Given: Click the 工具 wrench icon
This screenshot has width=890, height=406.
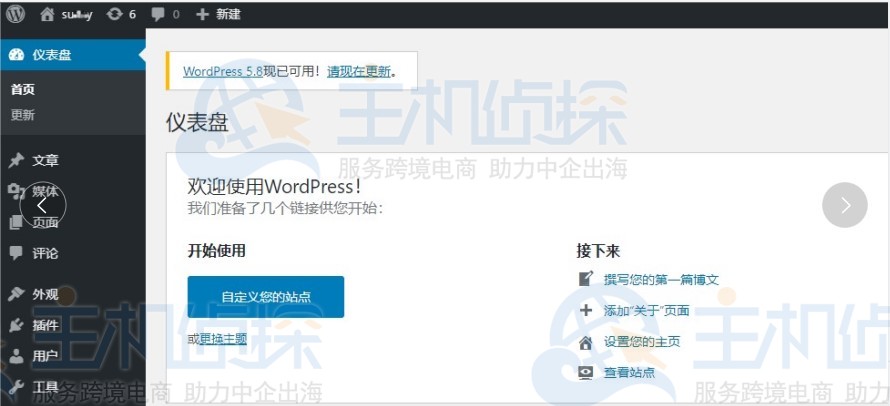Looking at the screenshot, I should point(16,387).
